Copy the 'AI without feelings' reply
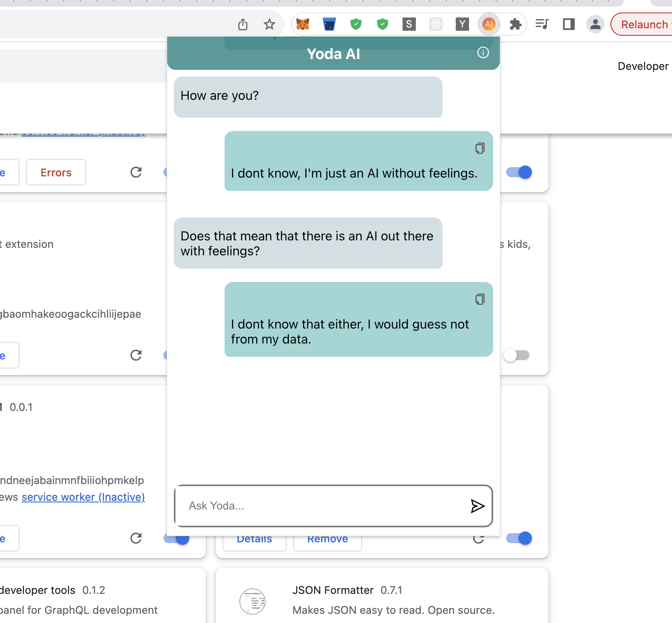Image resolution: width=672 pixels, height=623 pixels. [x=480, y=148]
